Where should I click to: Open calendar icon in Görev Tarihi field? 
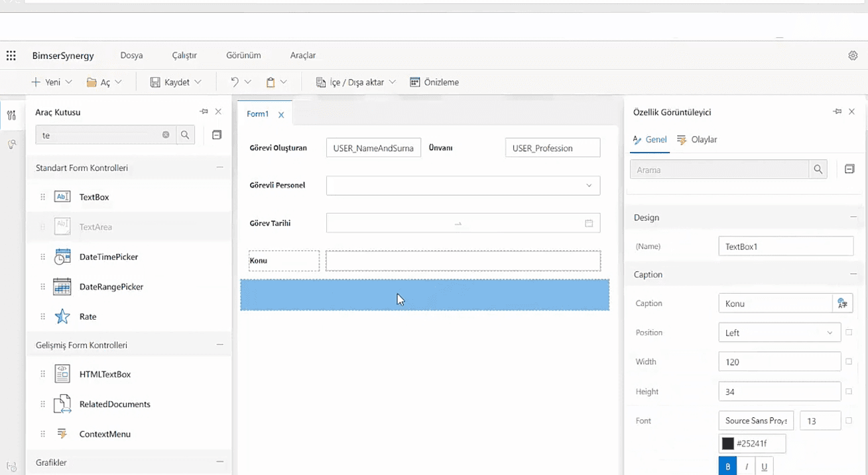coord(589,224)
